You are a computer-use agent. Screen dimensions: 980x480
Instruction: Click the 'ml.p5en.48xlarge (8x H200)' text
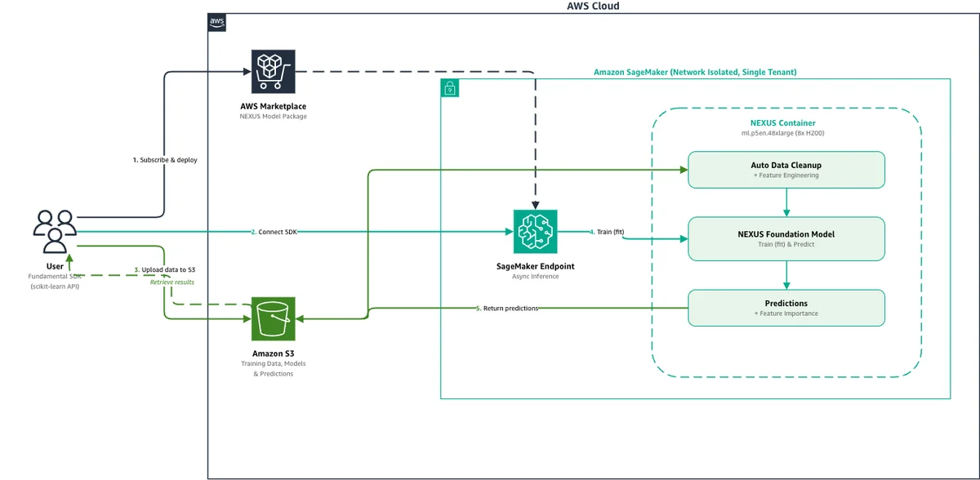pos(782,133)
